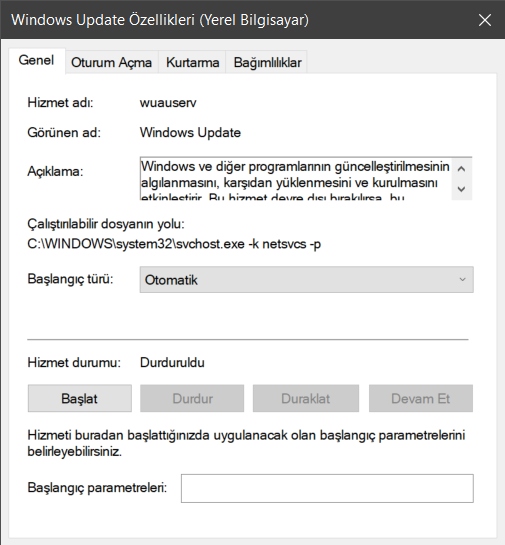Click the Görünen ad label
505x545 pixels.
point(64,133)
